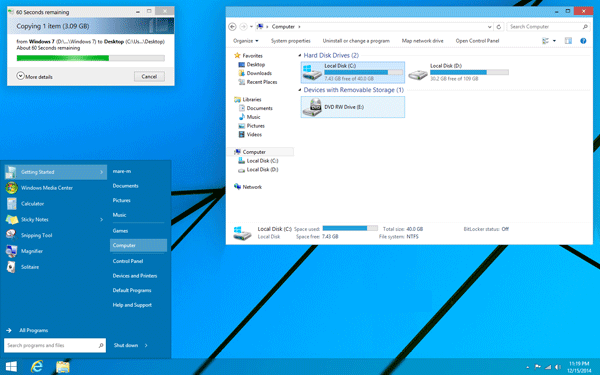Select Downloads in Favorites sidebar
The height and width of the screenshot is (375, 600).
tap(255, 73)
